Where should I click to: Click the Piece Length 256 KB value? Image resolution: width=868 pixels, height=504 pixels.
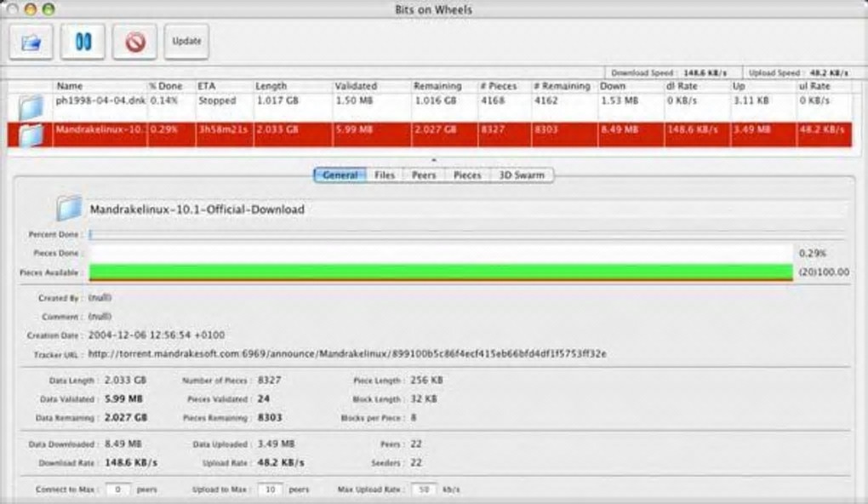click(427, 381)
